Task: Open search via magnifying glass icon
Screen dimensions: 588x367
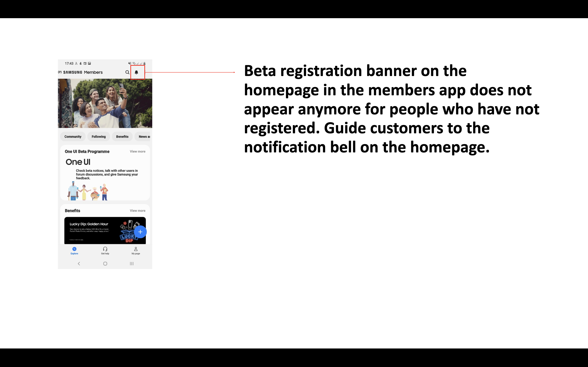Action: pos(127,72)
